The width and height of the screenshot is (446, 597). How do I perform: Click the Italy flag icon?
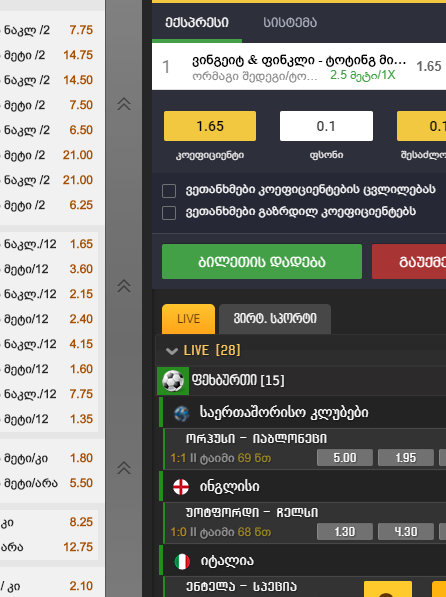[x=182, y=562]
